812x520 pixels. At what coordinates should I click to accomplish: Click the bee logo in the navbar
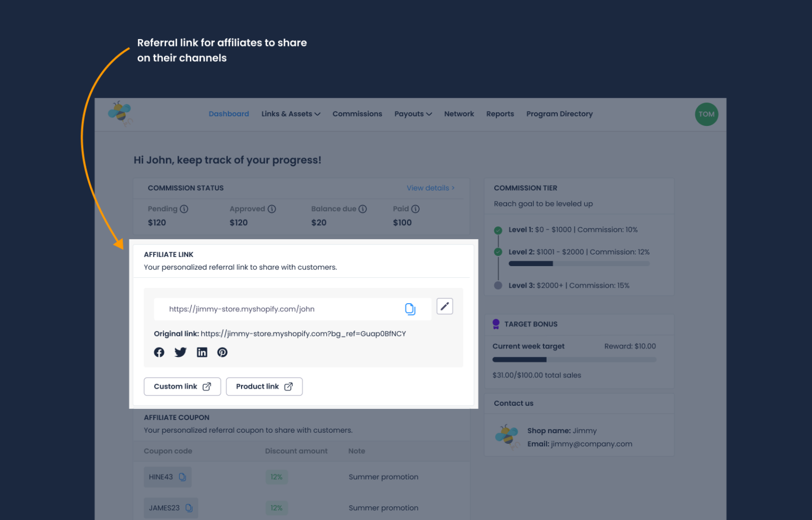coord(120,113)
